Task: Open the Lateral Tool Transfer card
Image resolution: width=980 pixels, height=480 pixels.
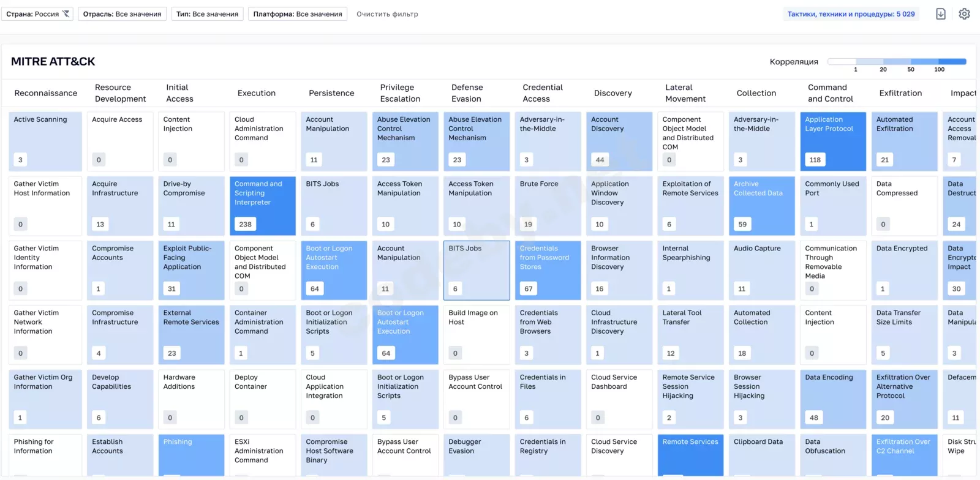Action: coord(690,335)
